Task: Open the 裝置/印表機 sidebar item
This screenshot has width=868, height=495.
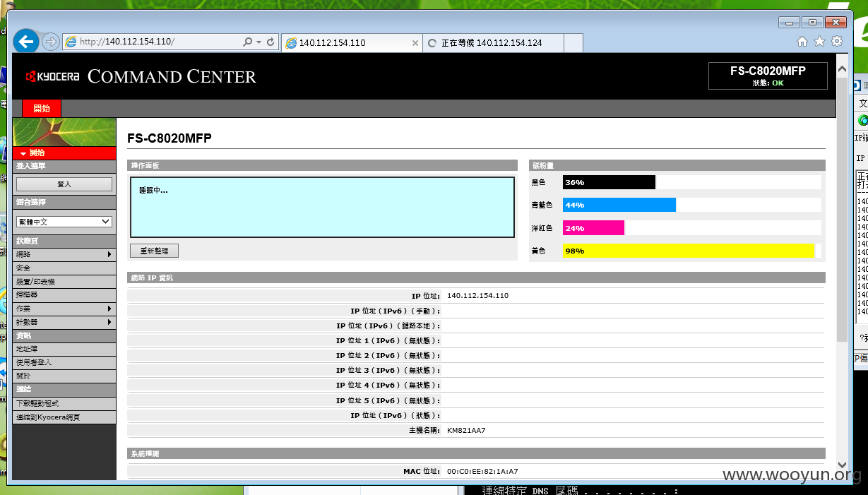Action: [64, 281]
